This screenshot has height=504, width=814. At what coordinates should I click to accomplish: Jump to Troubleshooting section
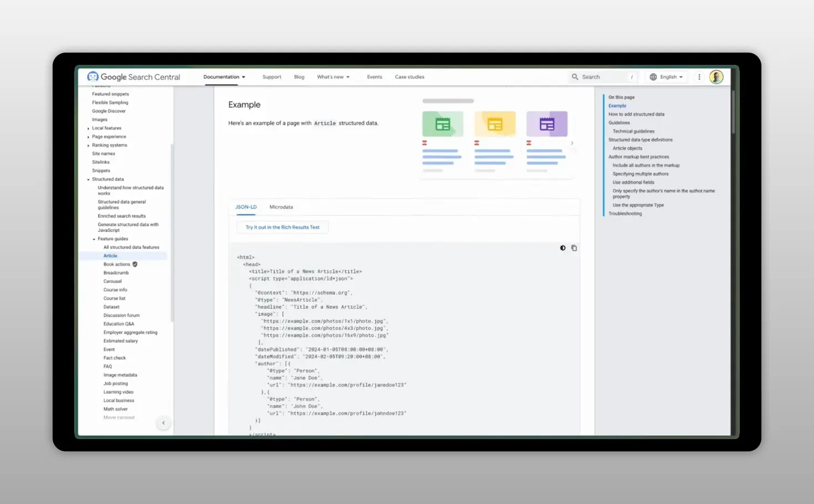625,214
